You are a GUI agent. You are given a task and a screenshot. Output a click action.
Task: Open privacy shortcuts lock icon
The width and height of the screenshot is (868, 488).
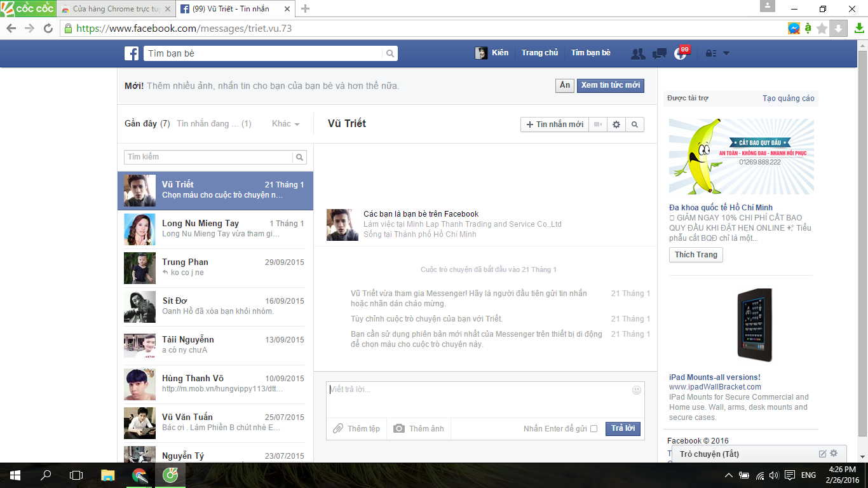pos(711,53)
